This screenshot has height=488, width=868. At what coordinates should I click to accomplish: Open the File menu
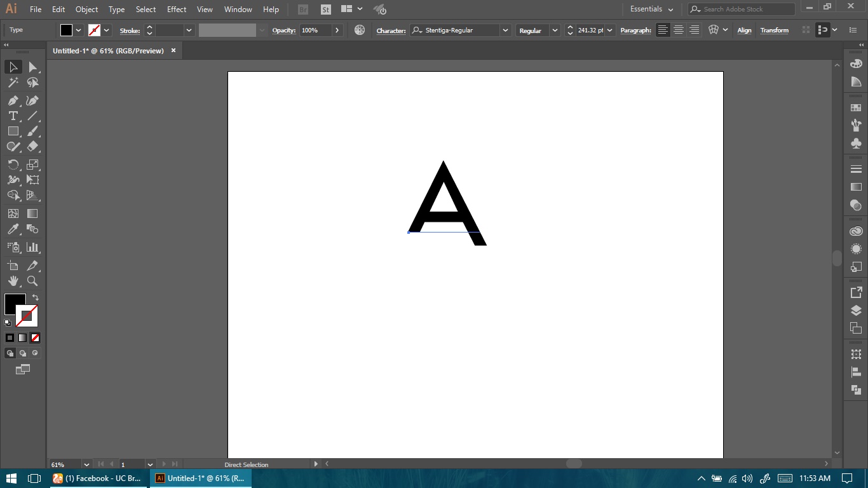click(x=36, y=10)
